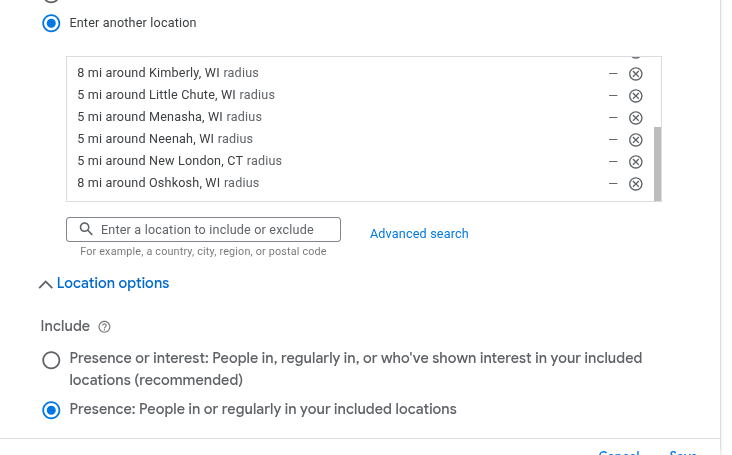Screen dimensions: 732x455
Task: Remove Neenah, WI radius location
Action: tap(635, 140)
